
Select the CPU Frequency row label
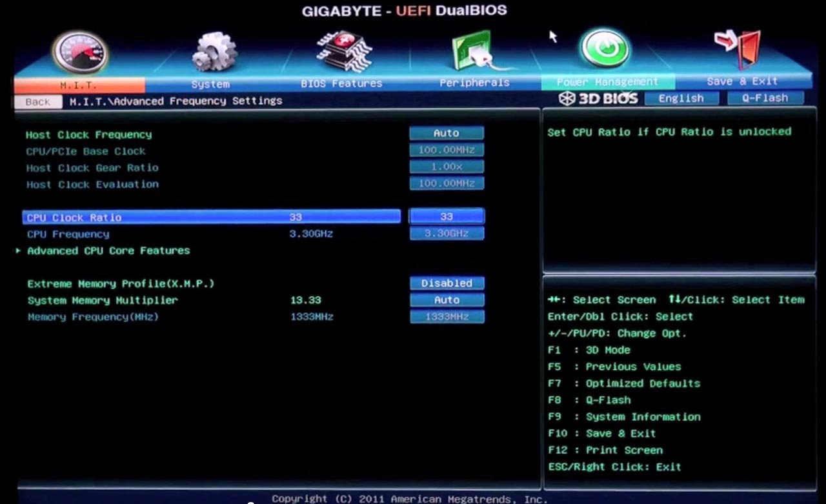tap(68, 234)
